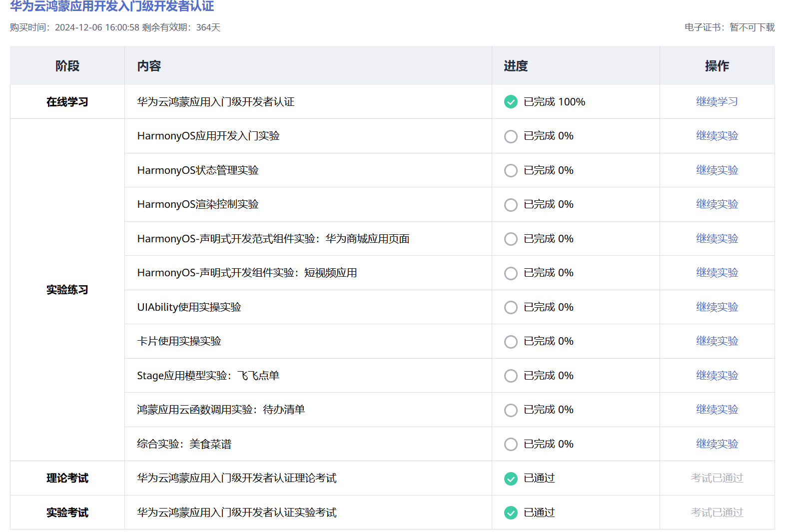Viewport: 809px width, 532px height.
Task: Click 已通过 status in 实验考试 row
Action: (539, 513)
